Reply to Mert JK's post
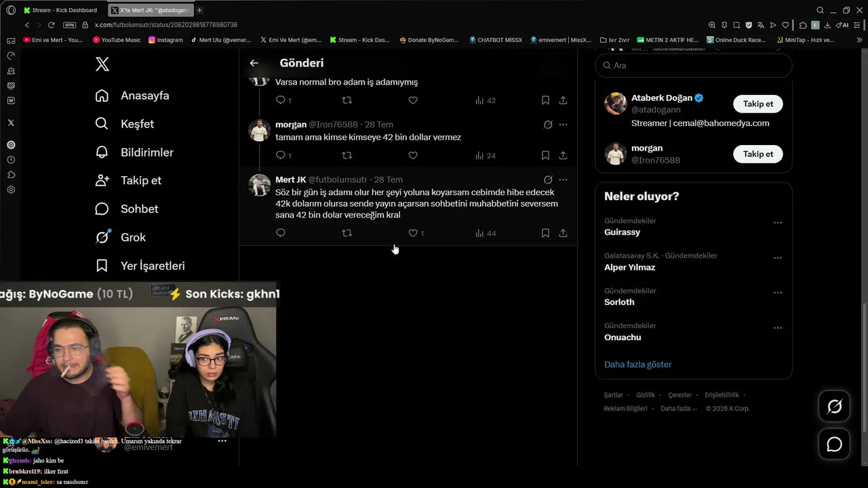The width and height of the screenshot is (868, 488). (x=281, y=233)
